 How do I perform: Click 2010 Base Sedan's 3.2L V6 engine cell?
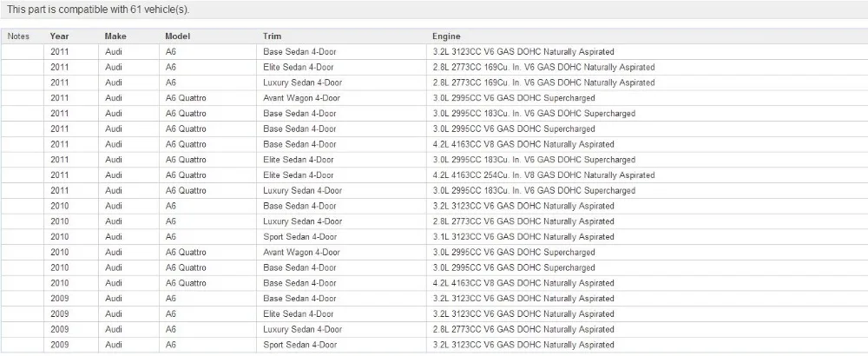pos(523,206)
